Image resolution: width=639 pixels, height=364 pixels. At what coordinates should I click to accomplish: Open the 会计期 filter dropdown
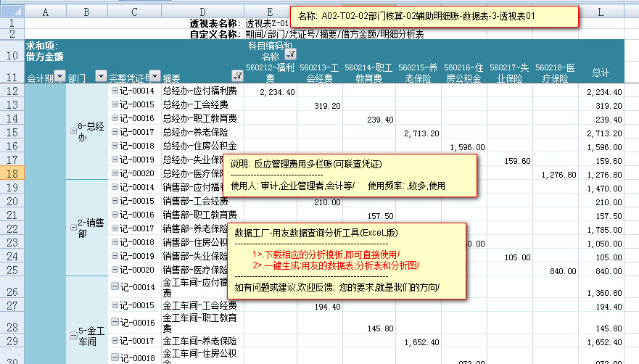(59, 77)
